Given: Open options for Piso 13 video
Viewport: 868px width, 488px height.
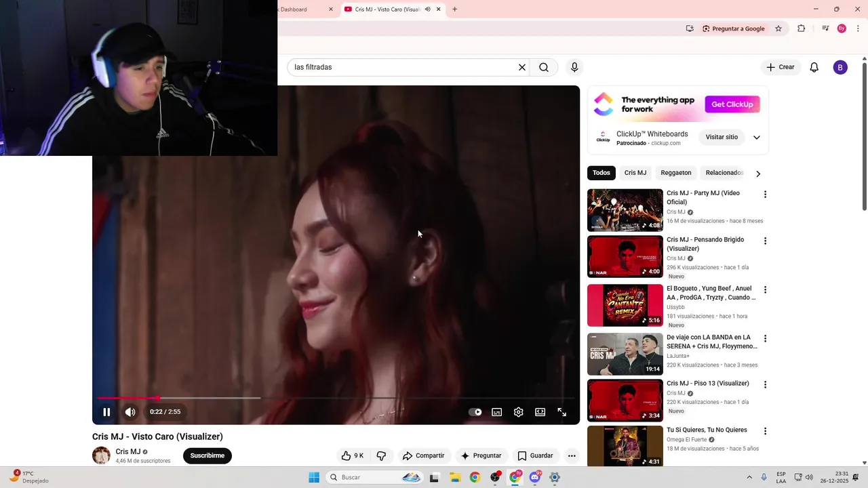Looking at the screenshot, I should coord(765,384).
